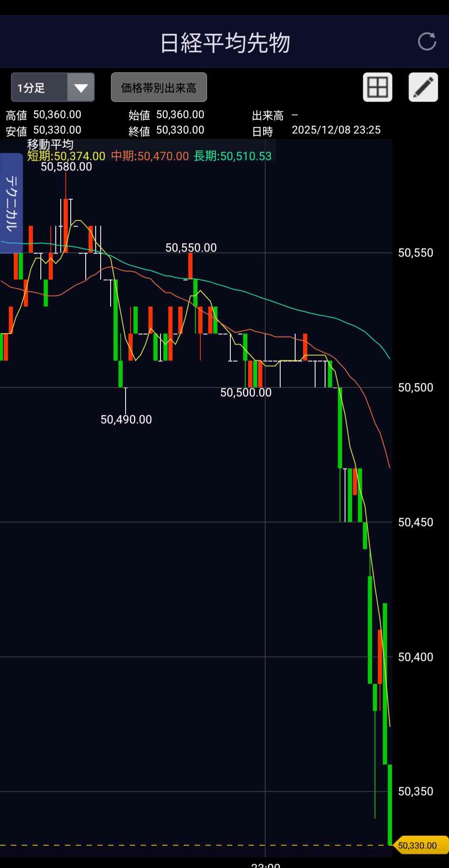The image size is (449, 868).
Task: Tap the 50,490.00 low price label
Action: pos(126,419)
